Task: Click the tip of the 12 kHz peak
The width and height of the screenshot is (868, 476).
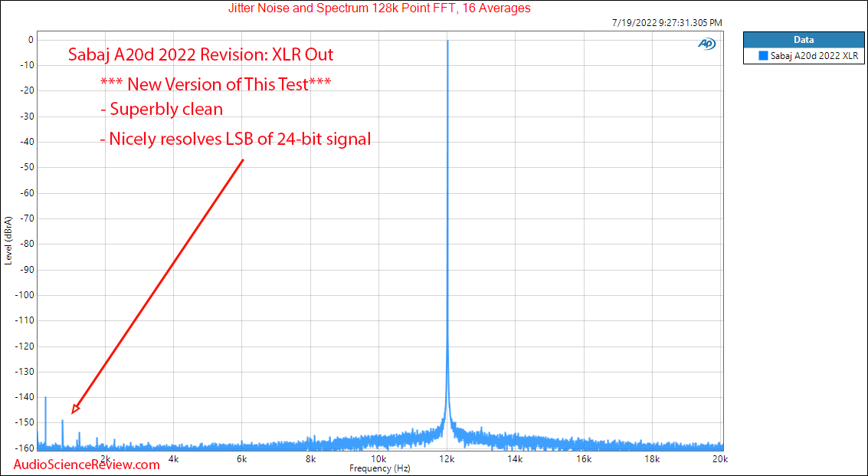Action: pyautogui.click(x=447, y=41)
